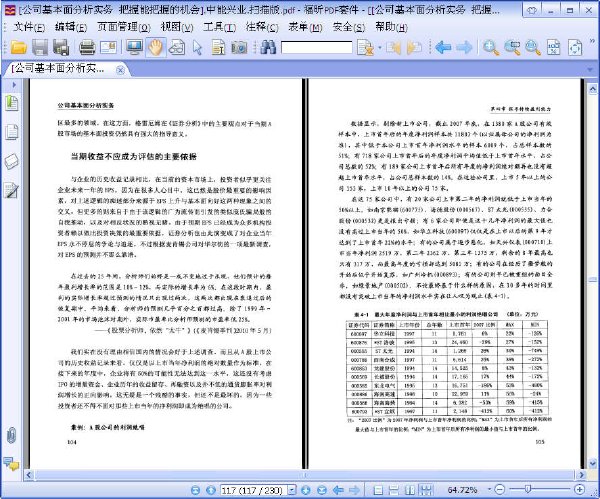Click the find previous result icon
This screenshot has width=600, height=499.
pyautogui.click(x=393, y=48)
